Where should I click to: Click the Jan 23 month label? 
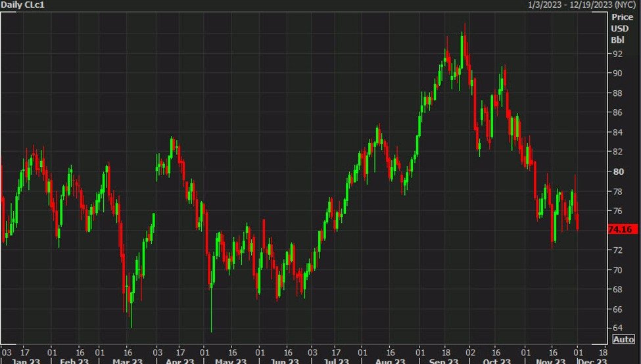point(24,361)
